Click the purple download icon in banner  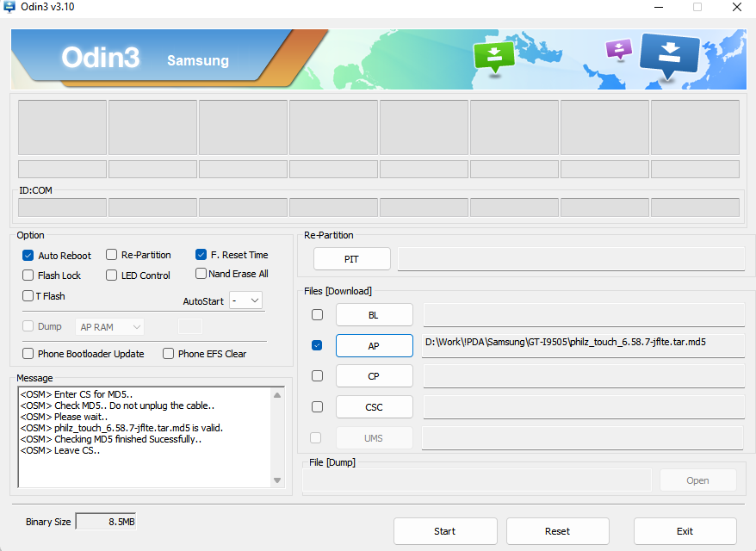(619, 49)
